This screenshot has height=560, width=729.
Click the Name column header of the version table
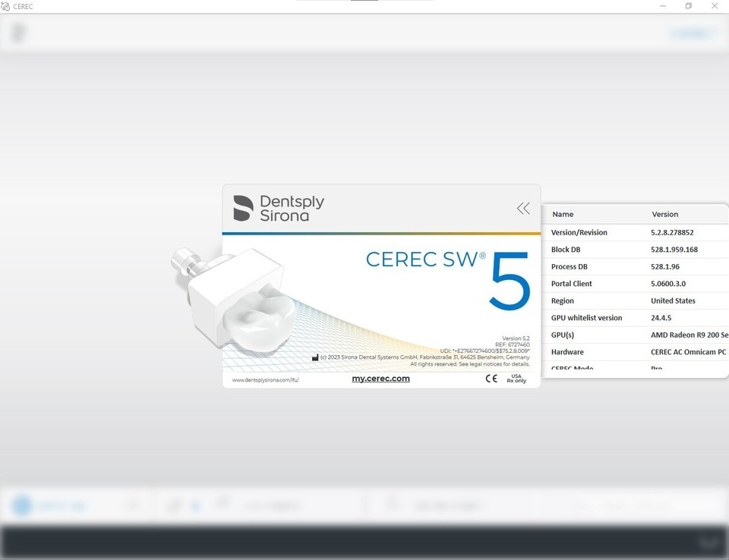(562, 214)
